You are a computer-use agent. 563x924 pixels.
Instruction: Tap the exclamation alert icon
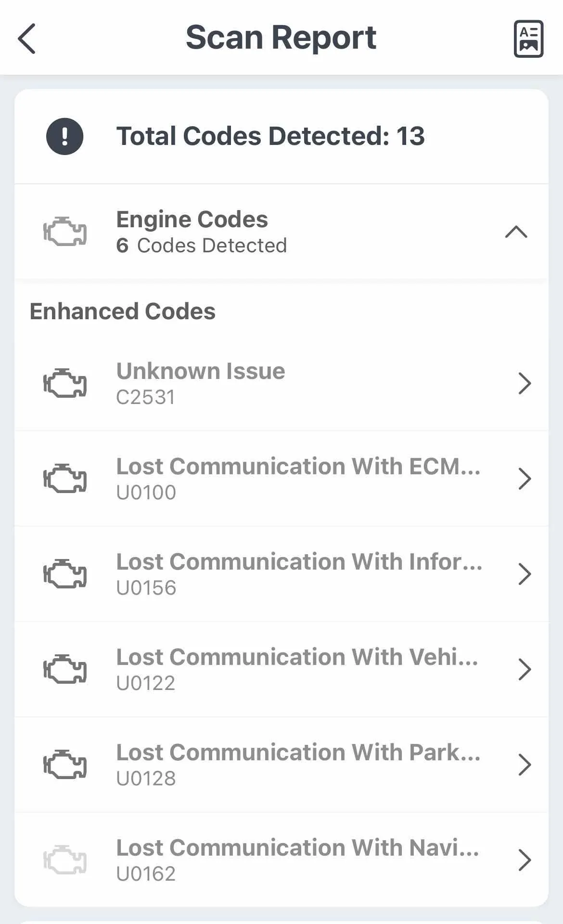[x=64, y=136]
